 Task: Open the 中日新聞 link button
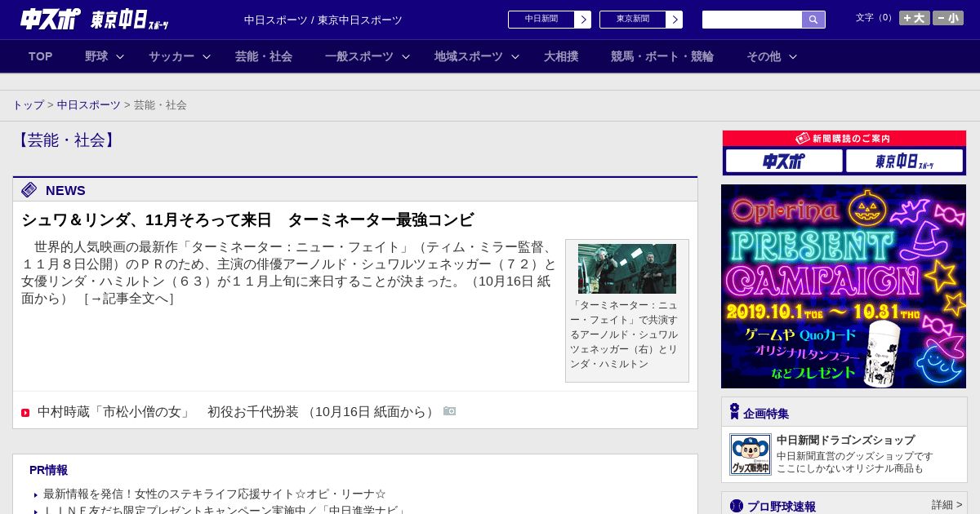(541, 20)
